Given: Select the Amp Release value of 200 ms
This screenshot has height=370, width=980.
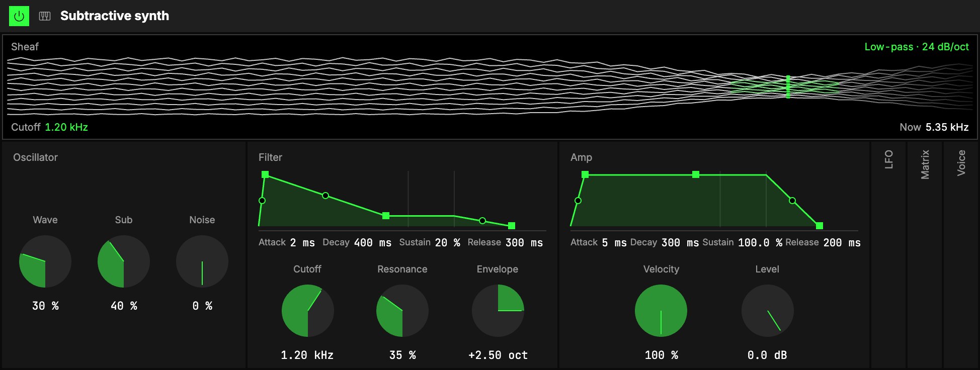Looking at the screenshot, I should 842,243.
